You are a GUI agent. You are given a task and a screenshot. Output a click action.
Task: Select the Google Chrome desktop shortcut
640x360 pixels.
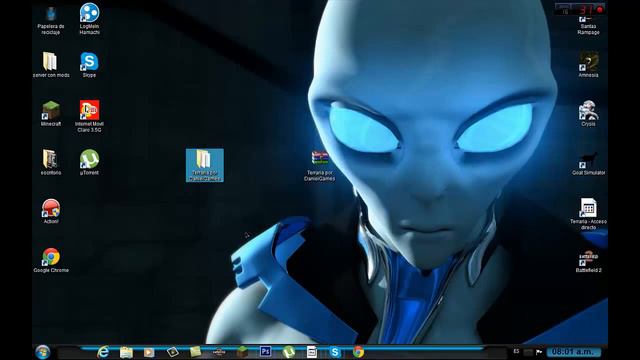click(x=51, y=260)
